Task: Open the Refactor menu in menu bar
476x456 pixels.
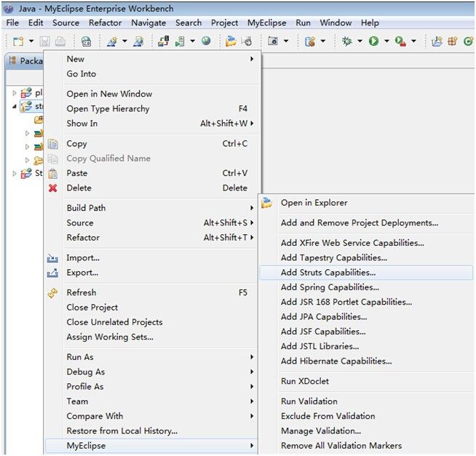Action: (105, 23)
